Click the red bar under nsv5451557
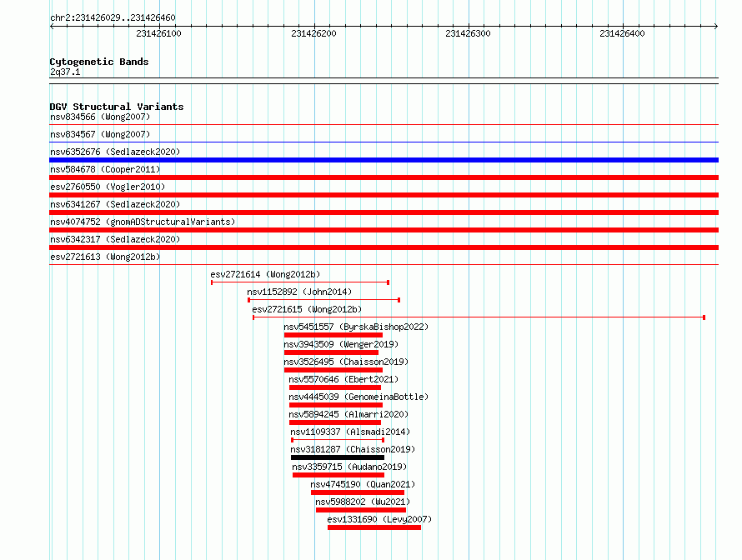This screenshot has height=560, width=742. point(333,335)
